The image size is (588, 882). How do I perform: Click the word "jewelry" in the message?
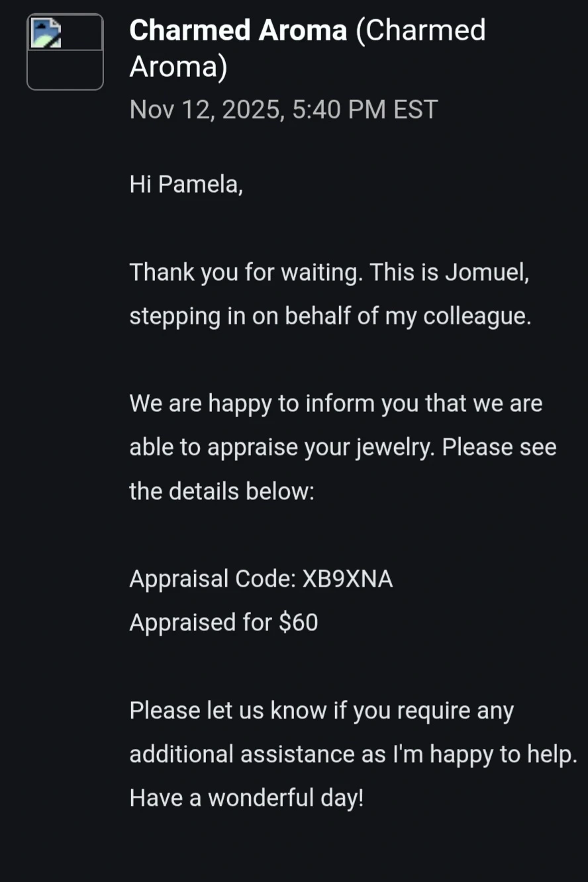point(395,448)
